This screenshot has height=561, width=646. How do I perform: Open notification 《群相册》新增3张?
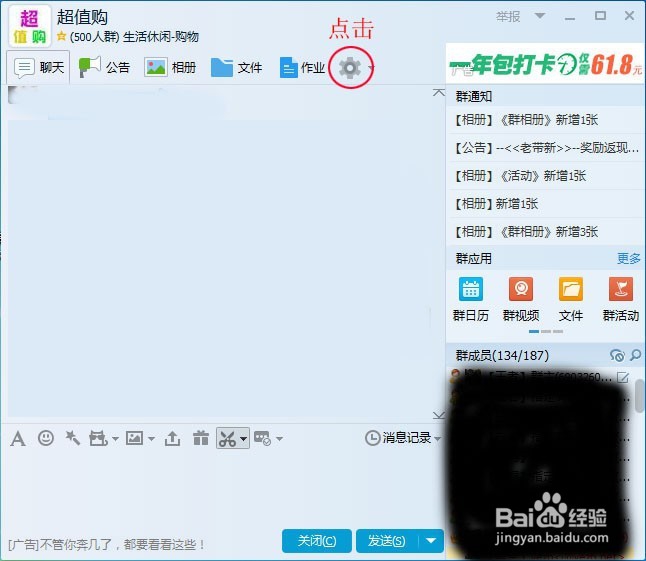pos(545,232)
